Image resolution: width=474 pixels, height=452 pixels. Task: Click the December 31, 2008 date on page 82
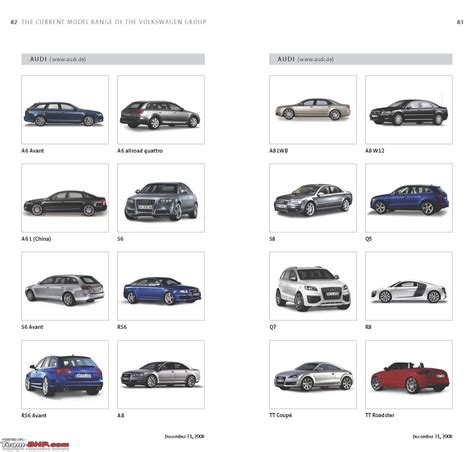click(184, 436)
